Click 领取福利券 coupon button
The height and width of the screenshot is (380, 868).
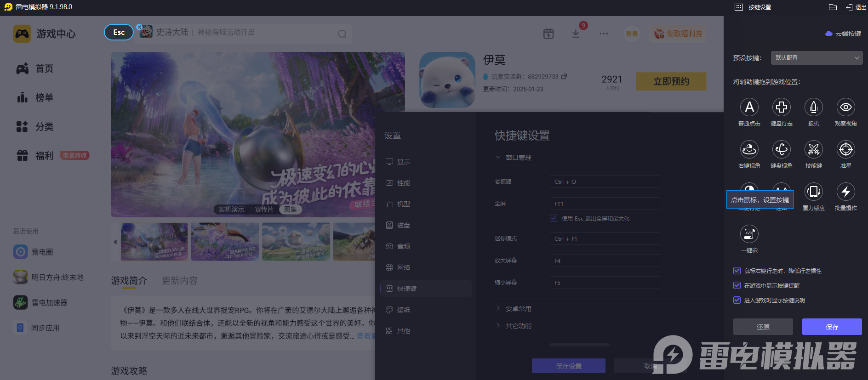tap(679, 34)
